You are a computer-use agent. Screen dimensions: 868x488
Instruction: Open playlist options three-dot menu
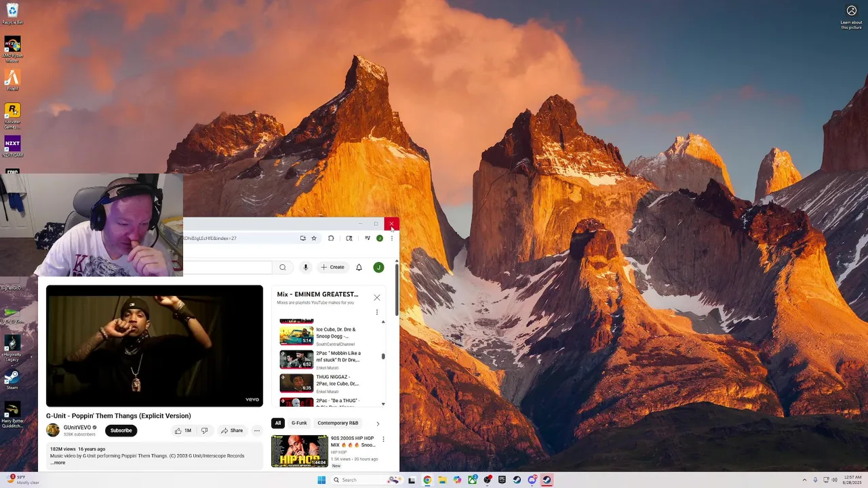[377, 312]
